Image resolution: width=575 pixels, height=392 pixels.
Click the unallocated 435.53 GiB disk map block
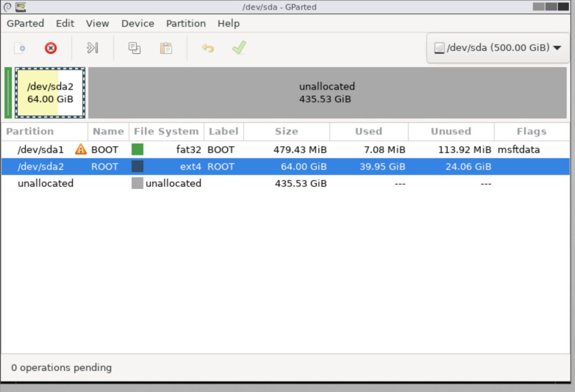[x=327, y=93]
